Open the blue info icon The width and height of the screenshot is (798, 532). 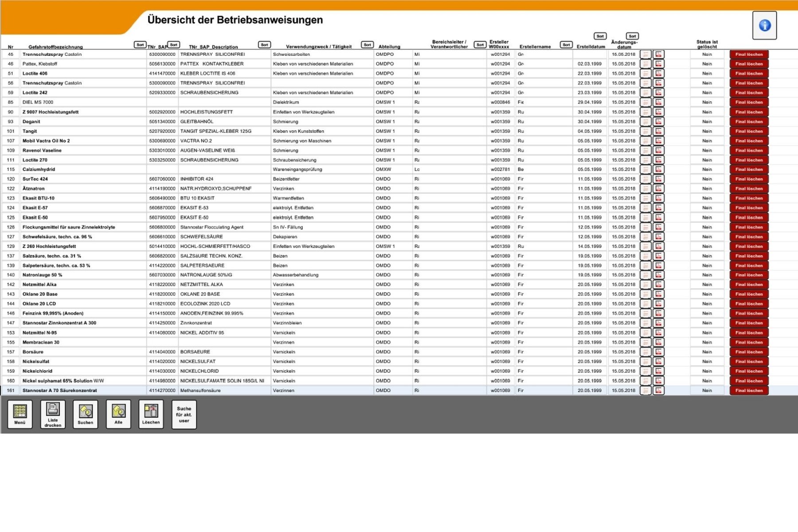pyautogui.click(x=764, y=25)
